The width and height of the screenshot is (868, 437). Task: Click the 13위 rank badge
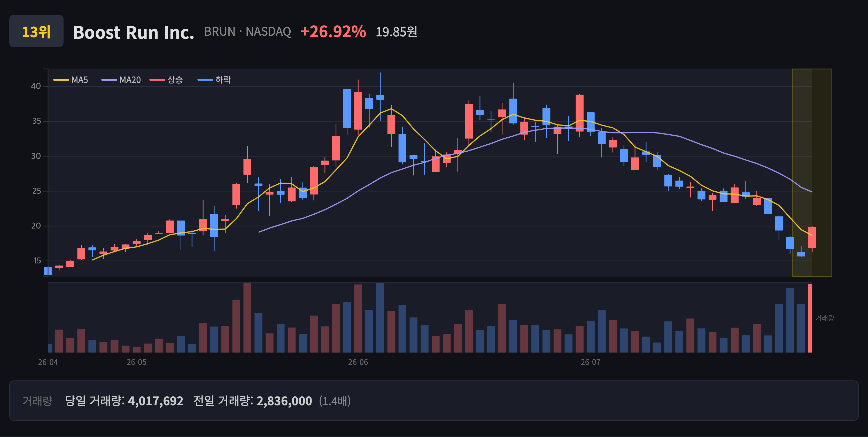pyautogui.click(x=36, y=31)
